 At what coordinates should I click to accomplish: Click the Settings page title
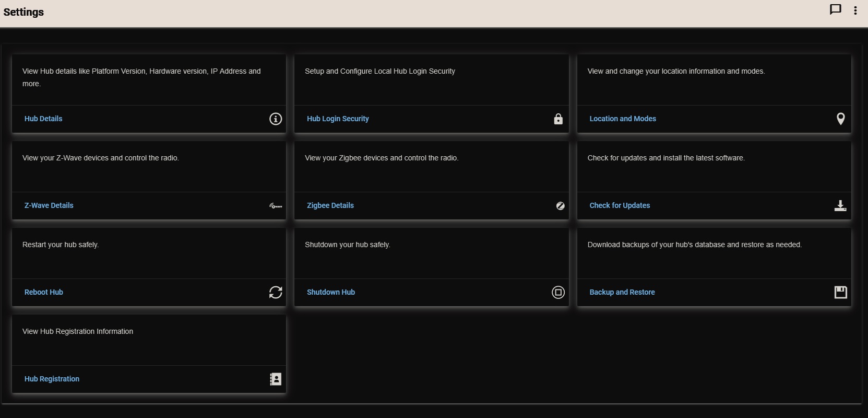23,12
